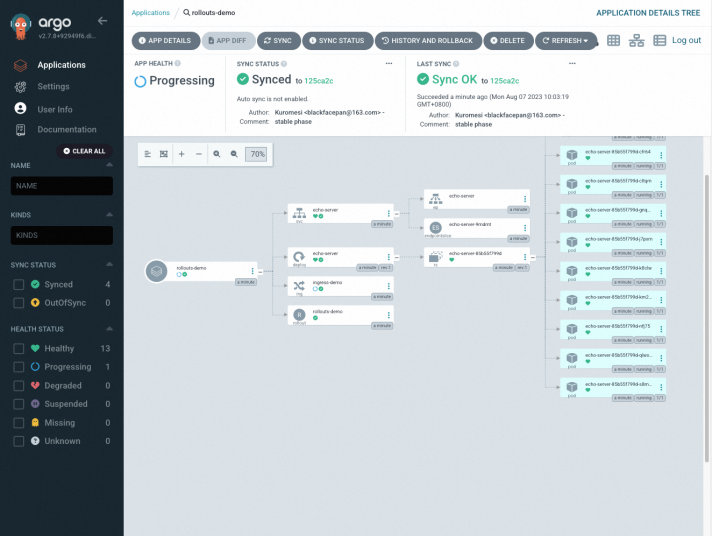This screenshot has height=536, width=712.
Task: Click the rollouts-demo application stack icon
Action: 156,271
